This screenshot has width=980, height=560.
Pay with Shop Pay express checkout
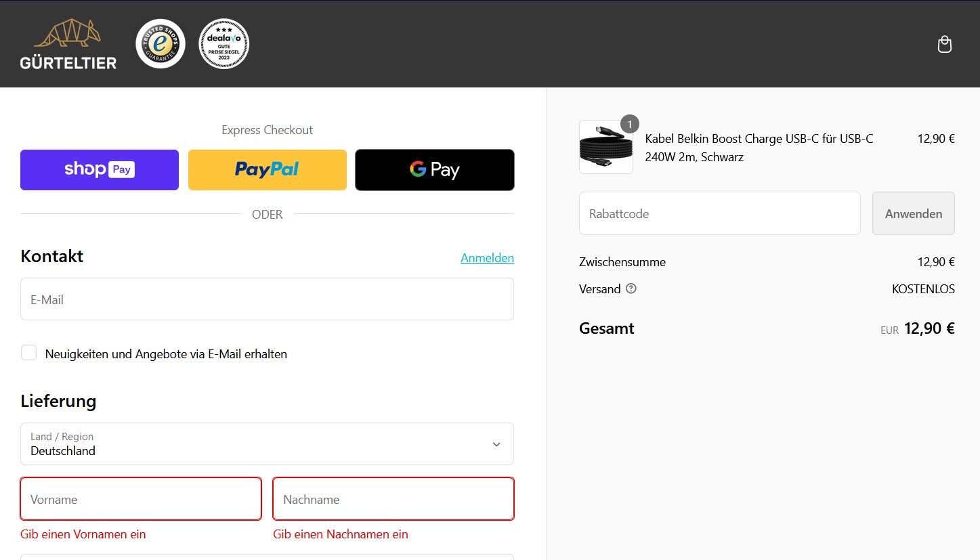point(100,170)
